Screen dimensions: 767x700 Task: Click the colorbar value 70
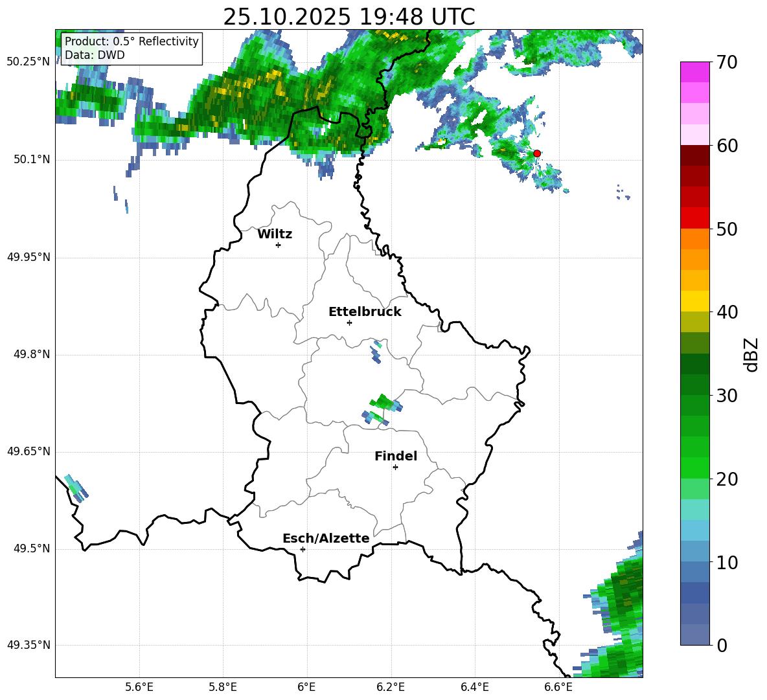tap(727, 62)
